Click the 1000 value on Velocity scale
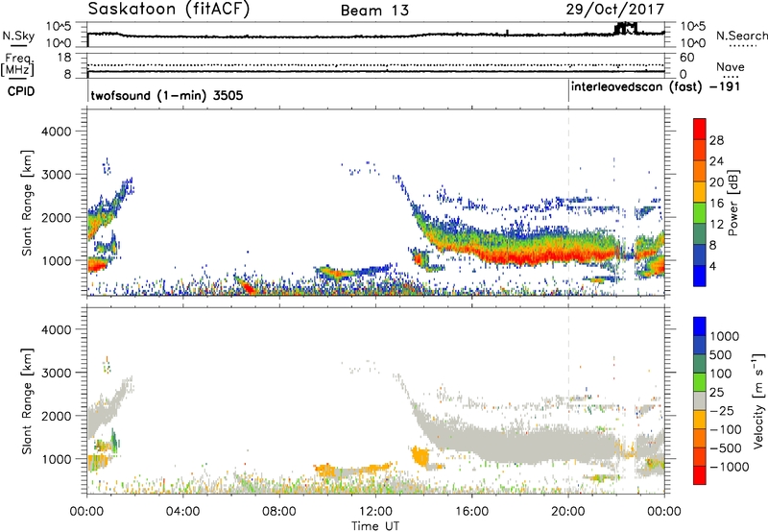The width and height of the screenshot is (768, 532). [x=725, y=336]
